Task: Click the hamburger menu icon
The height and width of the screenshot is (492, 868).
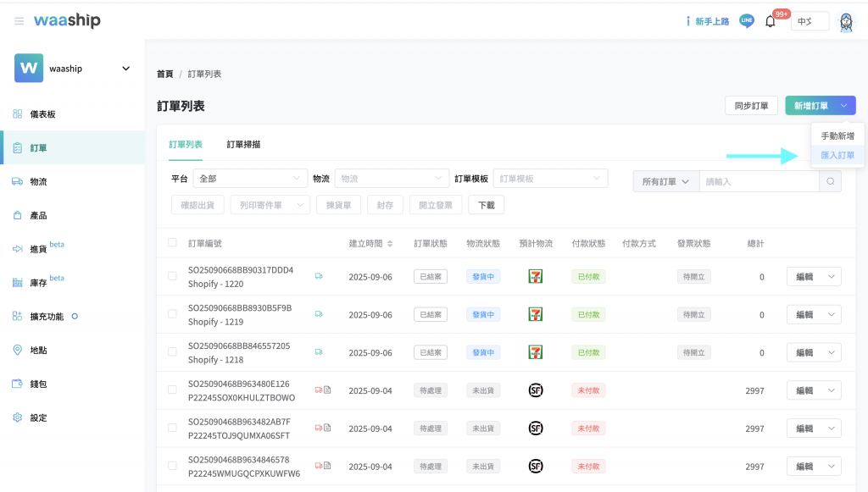Action: (x=19, y=21)
